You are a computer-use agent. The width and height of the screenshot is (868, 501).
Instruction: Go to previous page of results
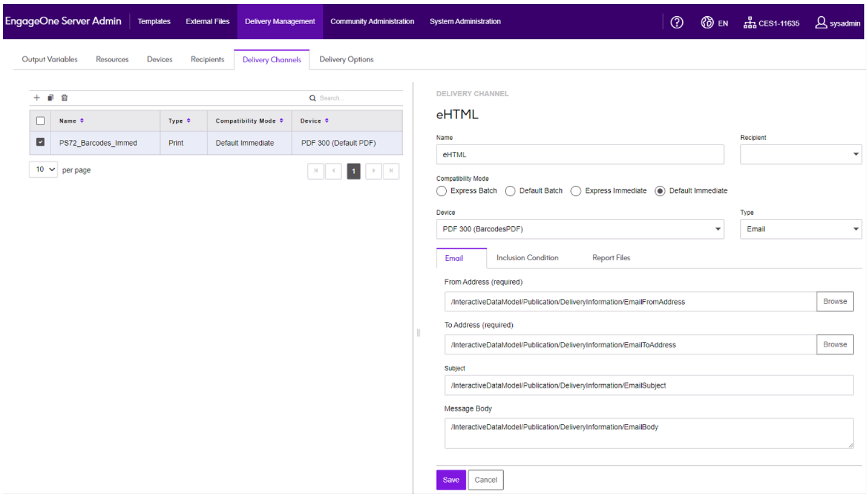[334, 171]
